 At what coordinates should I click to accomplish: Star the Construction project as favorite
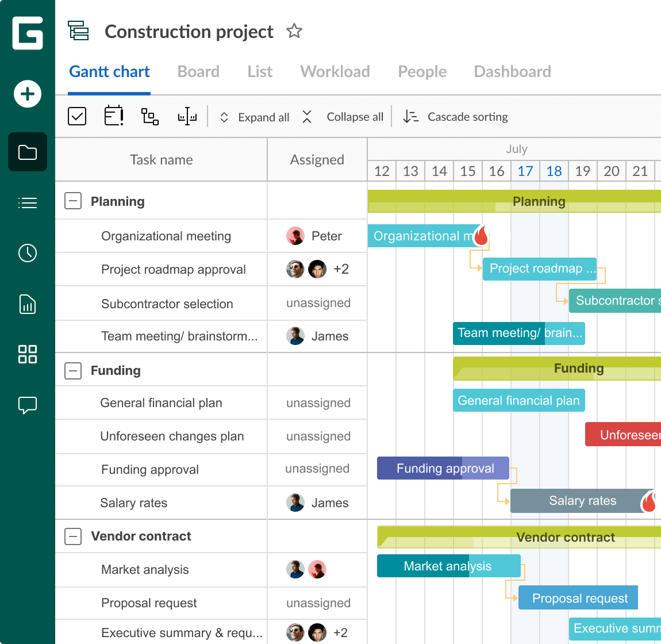click(294, 31)
